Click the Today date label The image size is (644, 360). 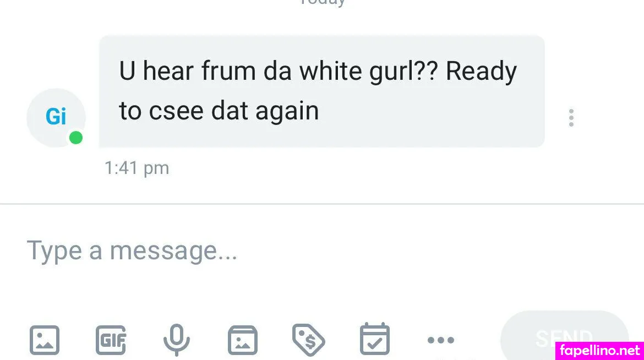point(323,3)
